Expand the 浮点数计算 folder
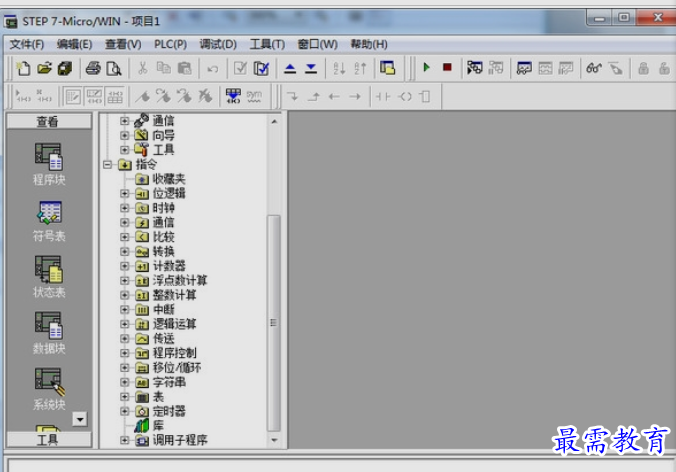Viewport: 676px width, 472px height. pos(125,281)
